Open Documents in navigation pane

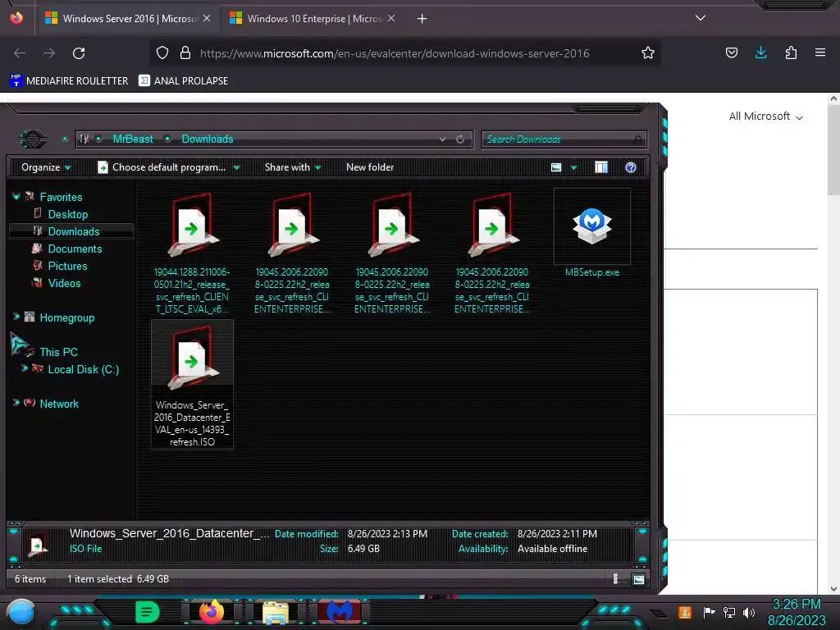pyautogui.click(x=75, y=249)
